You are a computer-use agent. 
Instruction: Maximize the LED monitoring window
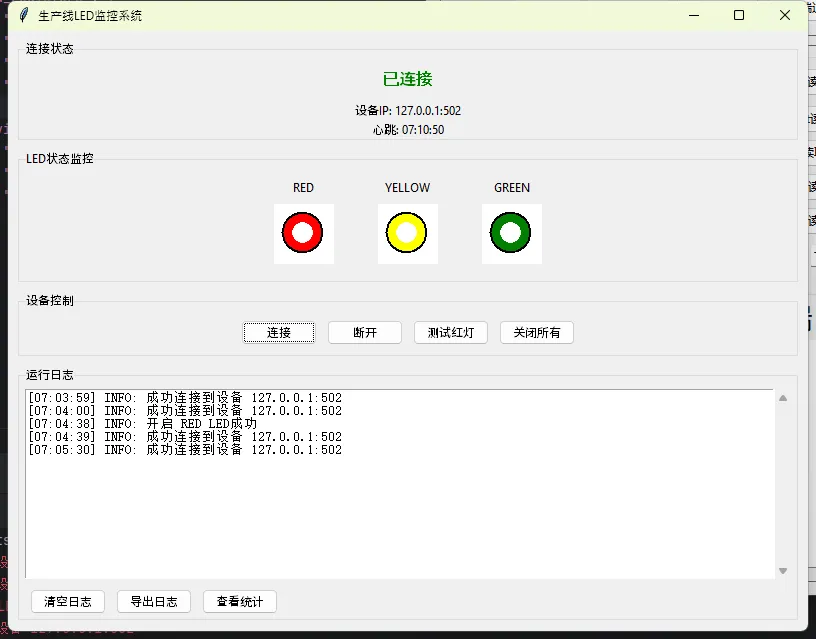(739, 15)
